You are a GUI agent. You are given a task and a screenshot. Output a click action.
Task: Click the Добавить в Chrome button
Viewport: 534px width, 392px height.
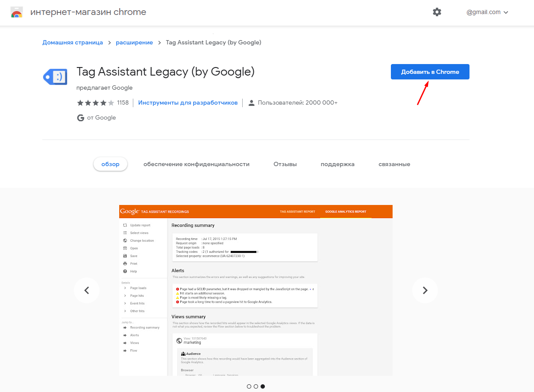pos(430,72)
